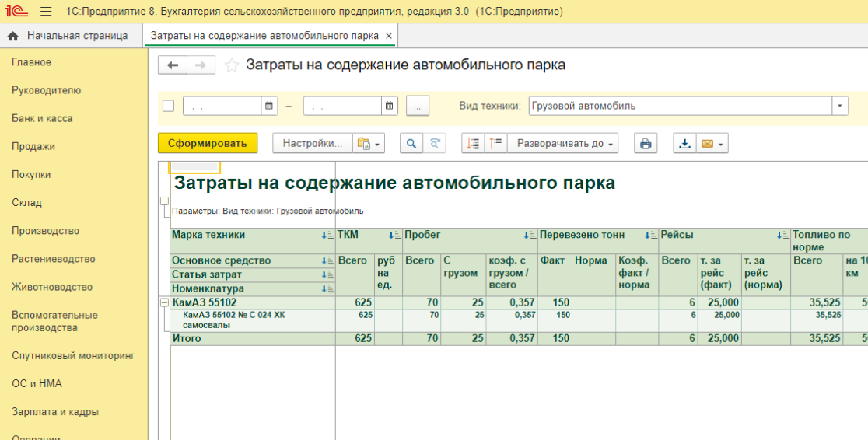Open Животноводство section

[52, 287]
